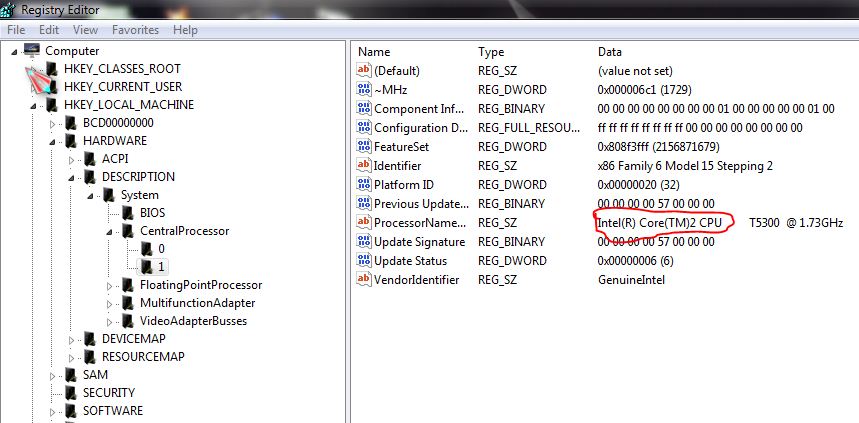Expand the VideoAdapterBusses key

110,322
